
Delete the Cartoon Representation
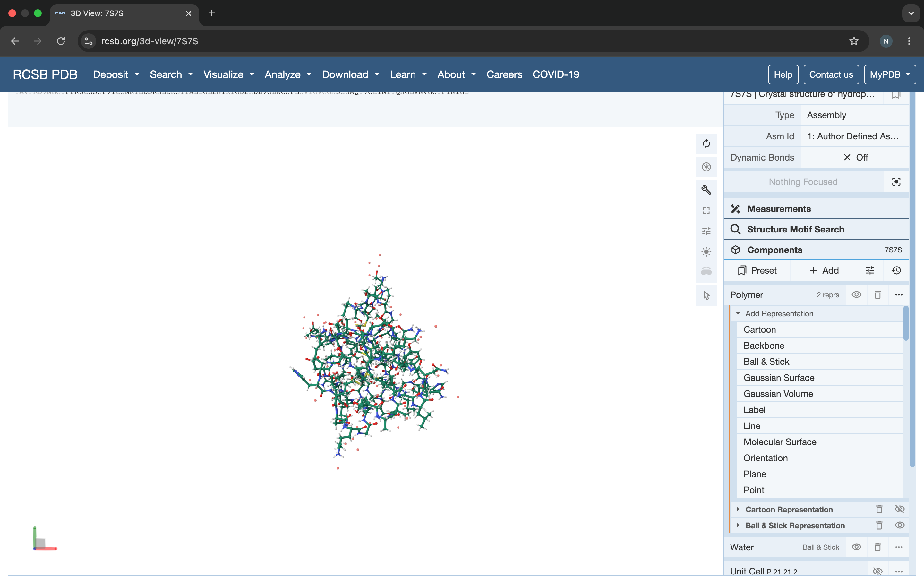(x=879, y=509)
